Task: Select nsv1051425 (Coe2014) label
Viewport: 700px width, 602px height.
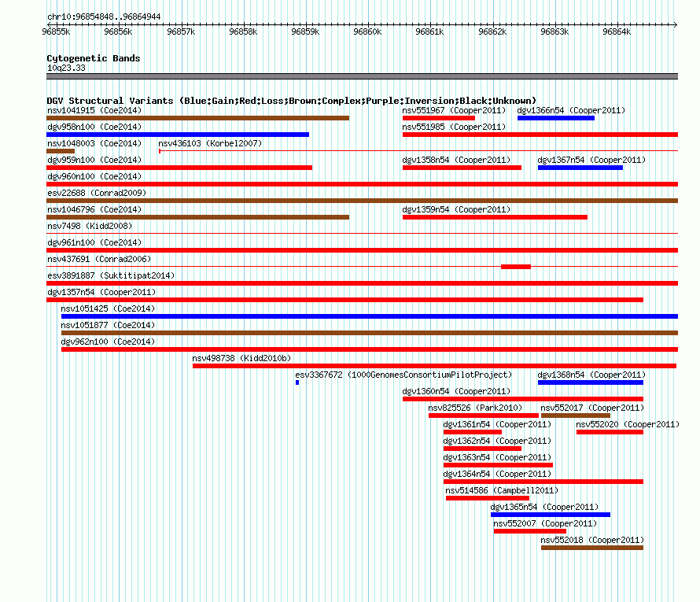Action: 108,308
